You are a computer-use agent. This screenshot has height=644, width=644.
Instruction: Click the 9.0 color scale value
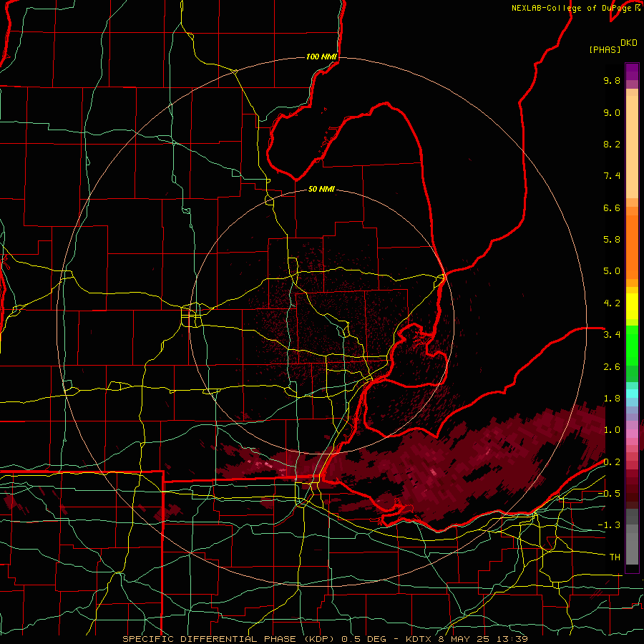[612, 112]
